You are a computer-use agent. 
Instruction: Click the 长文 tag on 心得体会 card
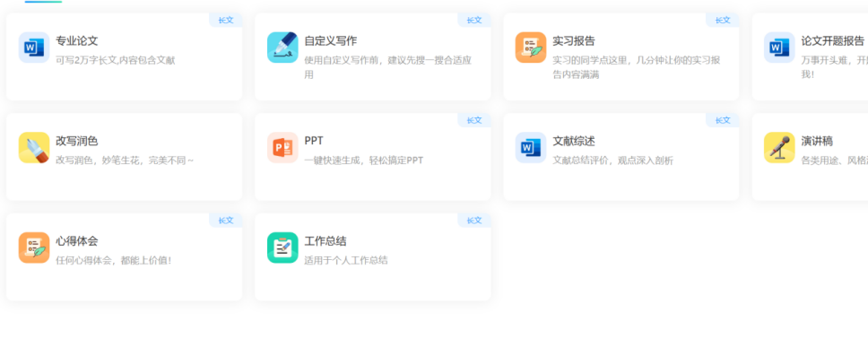pos(226,221)
